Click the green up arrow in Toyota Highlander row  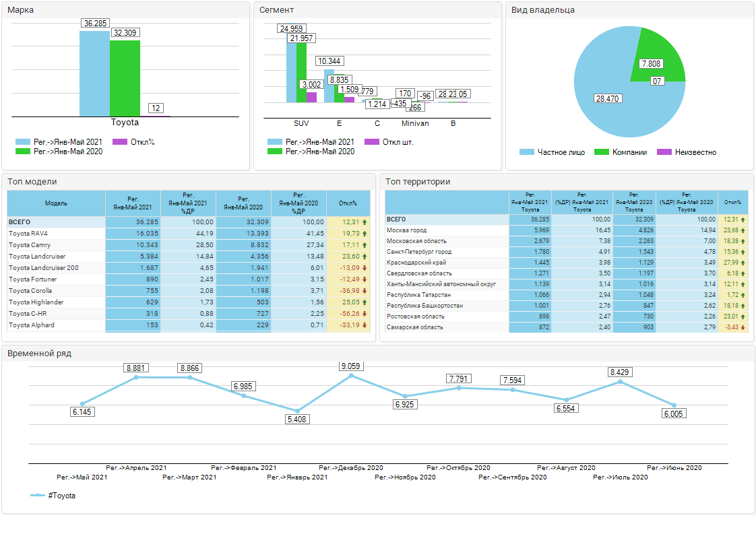coord(365,302)
